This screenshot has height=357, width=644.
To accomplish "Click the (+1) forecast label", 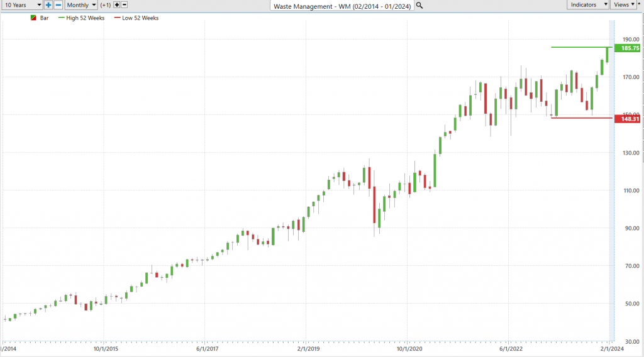I will tap(106, 5).
